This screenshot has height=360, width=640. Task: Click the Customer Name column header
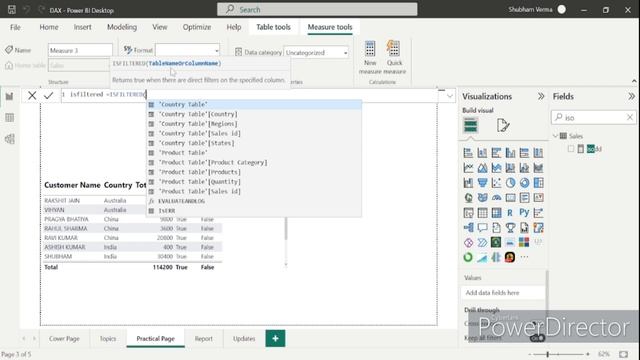[x=72, y=185]
